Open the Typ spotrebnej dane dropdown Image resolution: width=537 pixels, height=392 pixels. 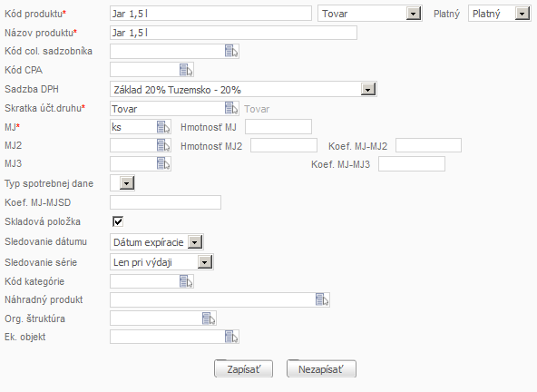point(127,183)
